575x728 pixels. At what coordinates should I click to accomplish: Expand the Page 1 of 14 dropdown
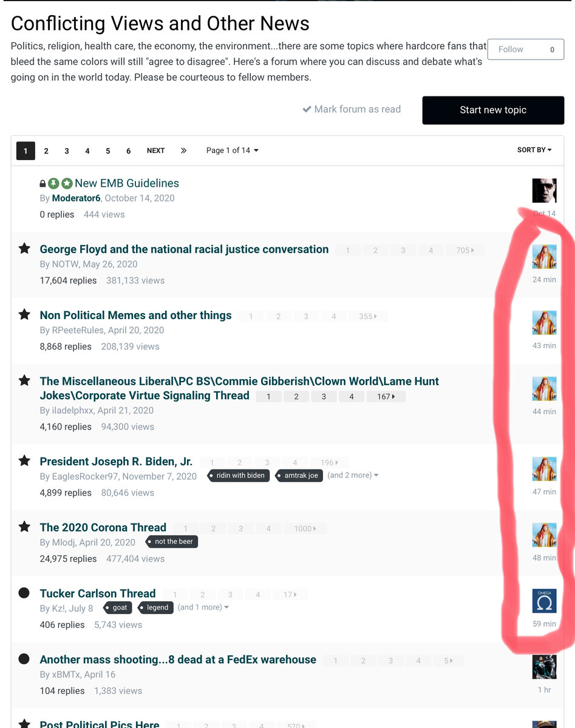pos(232,150)
